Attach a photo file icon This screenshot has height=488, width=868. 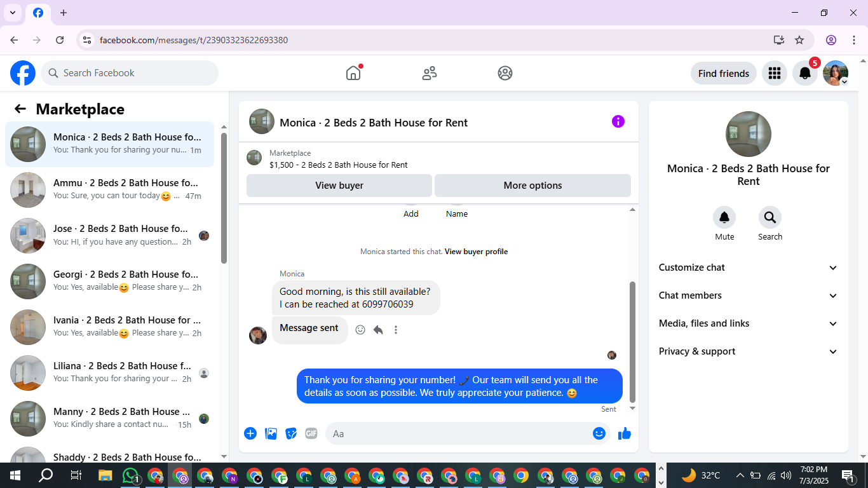(x=271, y=433)
